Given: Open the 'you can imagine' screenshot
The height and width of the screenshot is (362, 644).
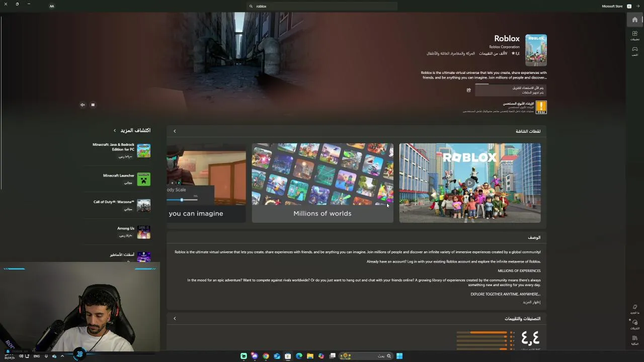Looking at the screenshot, I should 206,183.
